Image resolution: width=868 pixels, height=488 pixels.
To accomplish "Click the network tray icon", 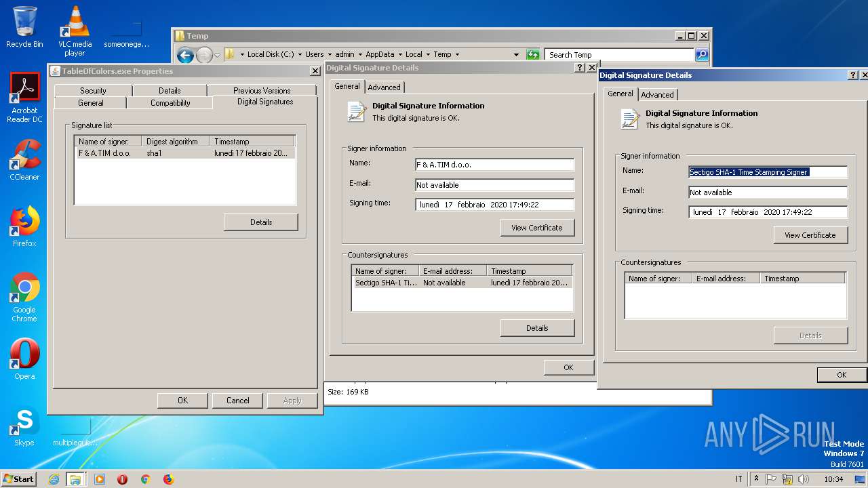I will click(x=788, y=479).
